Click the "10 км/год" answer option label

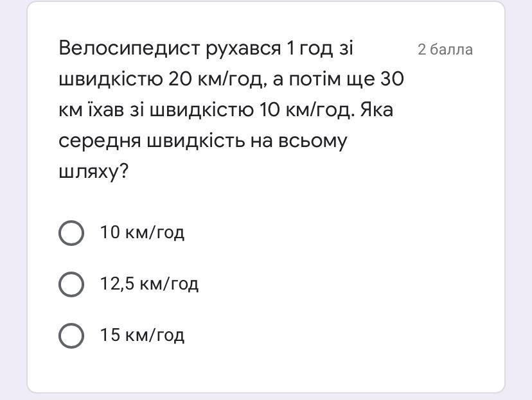coord(142,232)
